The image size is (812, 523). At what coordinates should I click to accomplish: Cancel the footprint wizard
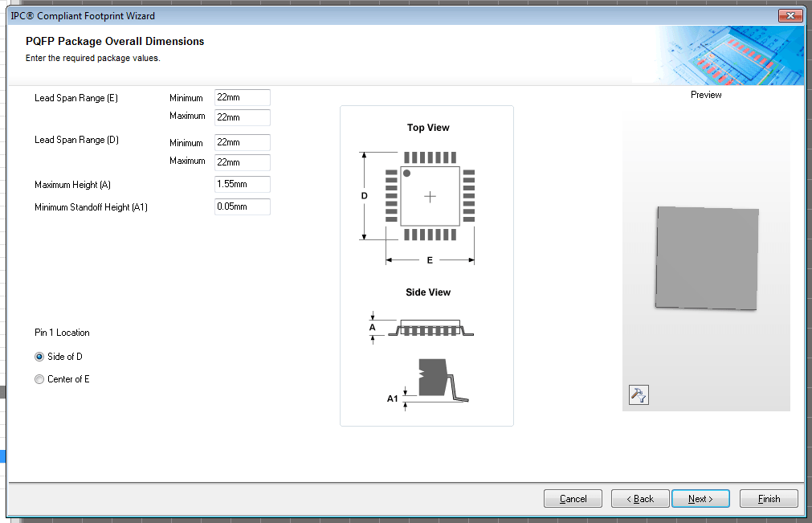pos(572,498)
